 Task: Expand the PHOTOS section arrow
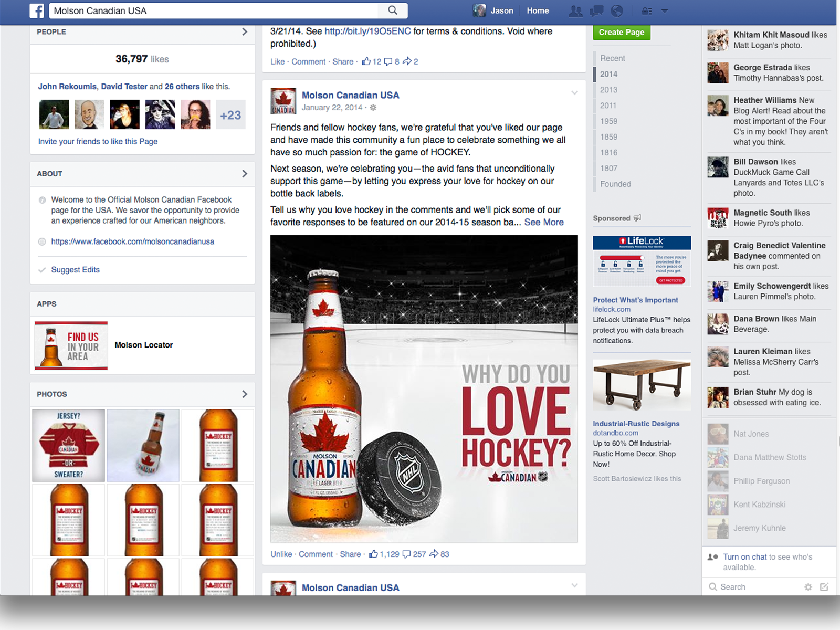point(245,394)
